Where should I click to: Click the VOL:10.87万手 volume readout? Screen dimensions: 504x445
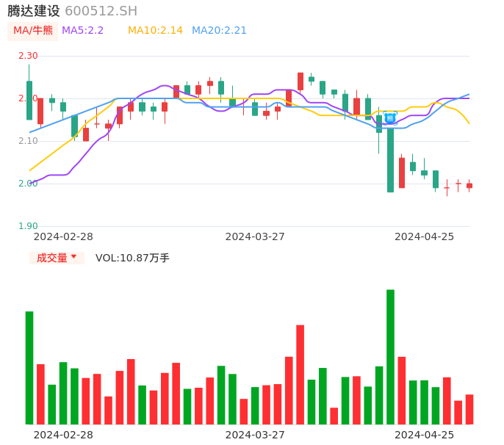(x=132, y=258)
